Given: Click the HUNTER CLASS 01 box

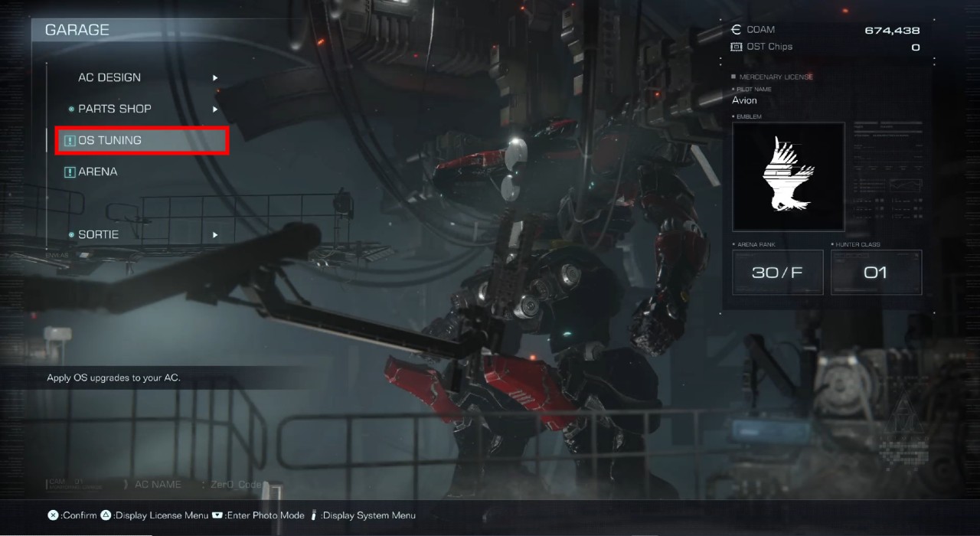Looking at the screenshot, I should point(876,272).
